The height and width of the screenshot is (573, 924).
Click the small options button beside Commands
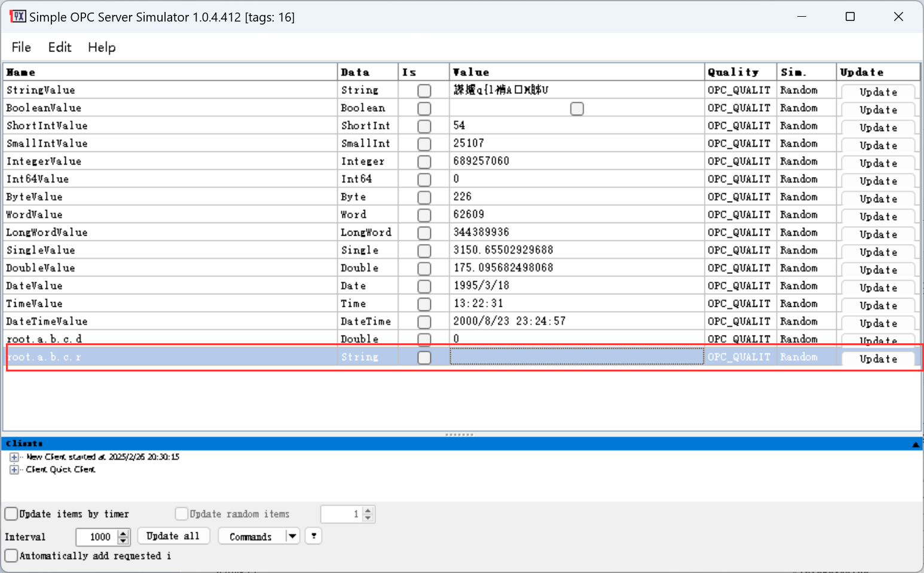tap(314, 536)
